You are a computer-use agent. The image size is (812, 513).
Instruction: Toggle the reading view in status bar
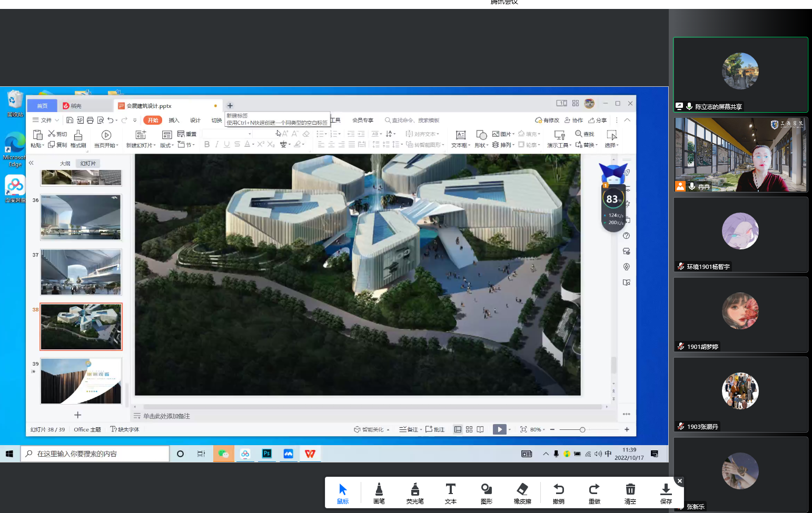pos(480,430)
